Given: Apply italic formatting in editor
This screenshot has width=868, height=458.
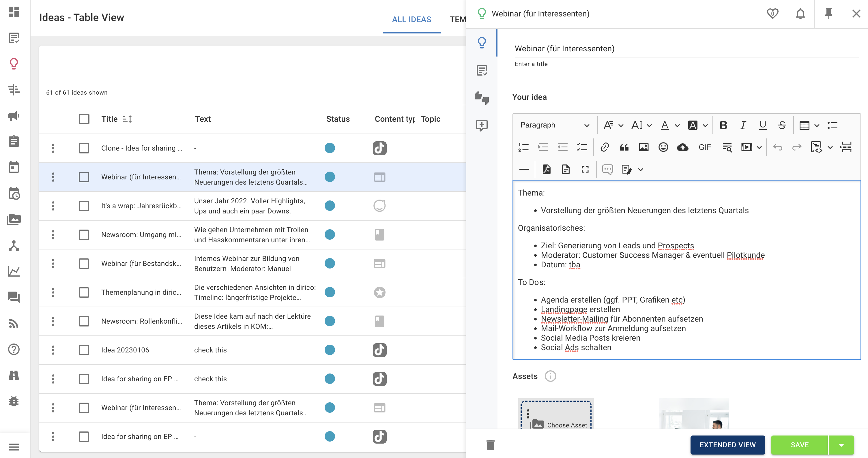Looking at the screenshot, I should click(x=743, y=125).
